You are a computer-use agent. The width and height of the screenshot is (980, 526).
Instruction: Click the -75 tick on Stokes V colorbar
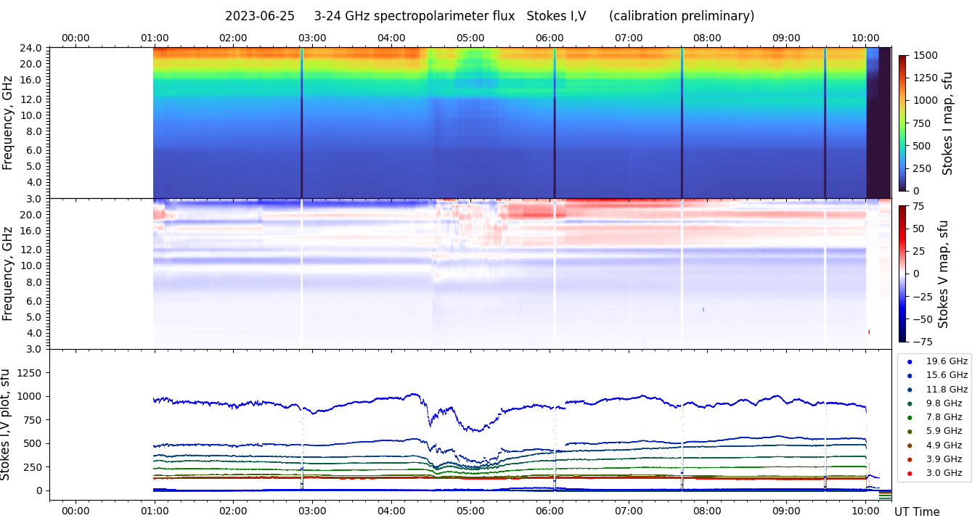click(923, 342)
